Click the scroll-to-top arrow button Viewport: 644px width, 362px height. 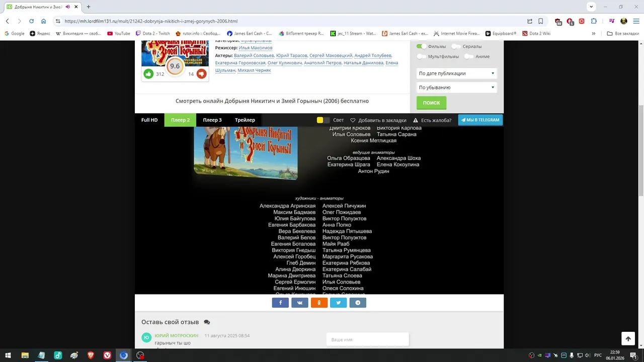point(628,339)
